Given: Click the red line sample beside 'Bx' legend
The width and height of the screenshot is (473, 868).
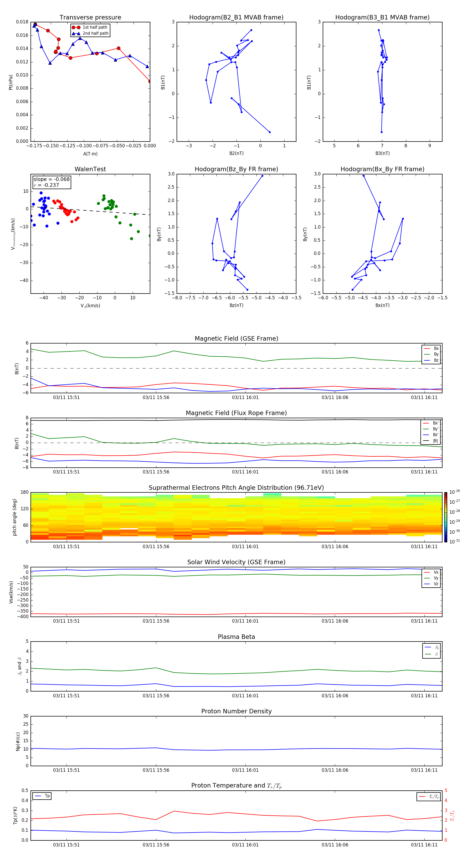Looking at the screenshot, I should (427, 349).
